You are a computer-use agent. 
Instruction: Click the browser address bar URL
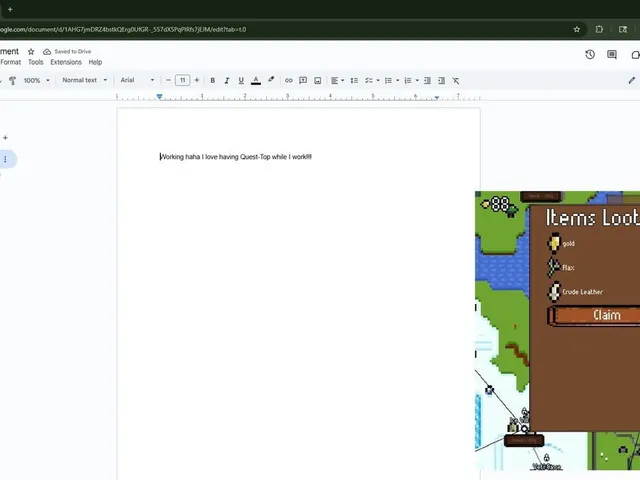coord(123,29)
